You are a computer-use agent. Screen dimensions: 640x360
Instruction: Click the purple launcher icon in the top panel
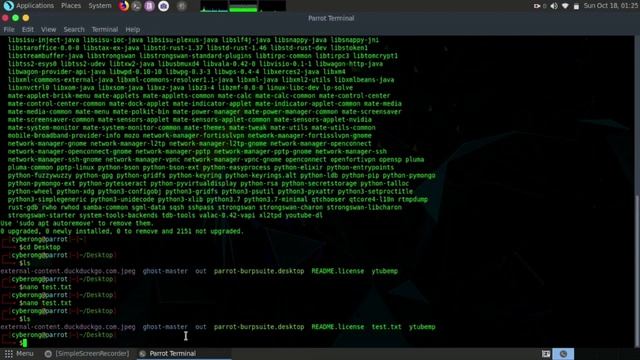tap(149, 6)
